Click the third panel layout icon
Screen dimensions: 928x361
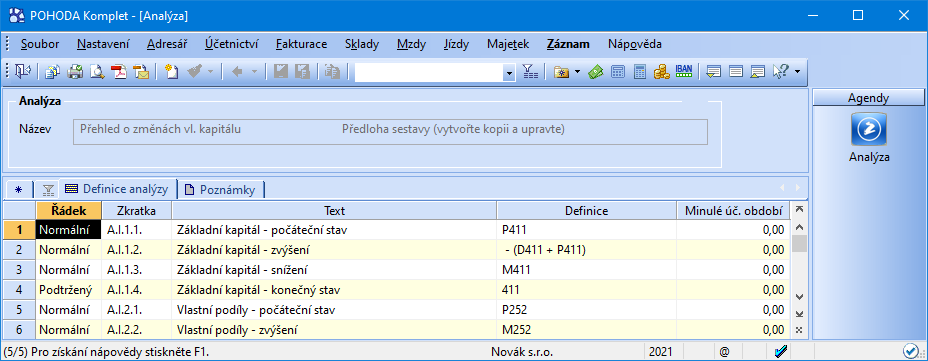(x=758, y=72)
